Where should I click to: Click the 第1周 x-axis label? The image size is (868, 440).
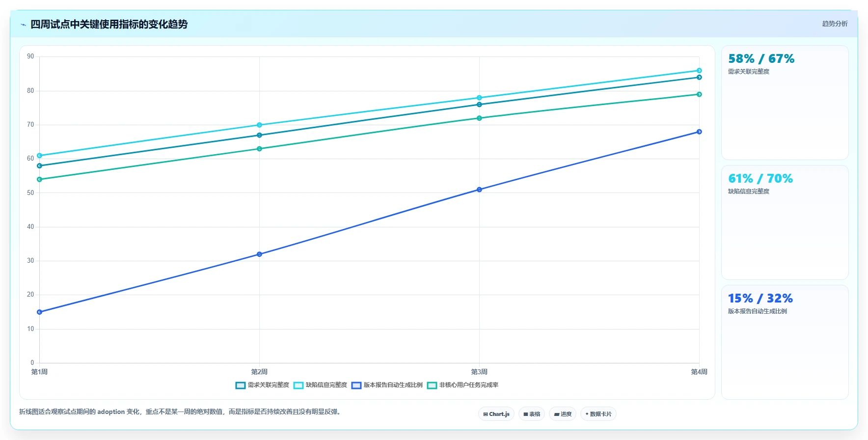[40, 372]
